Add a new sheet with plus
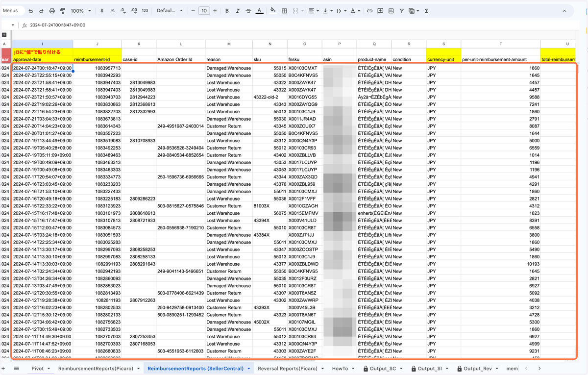 pyautogui.click(x=3, y=368)
